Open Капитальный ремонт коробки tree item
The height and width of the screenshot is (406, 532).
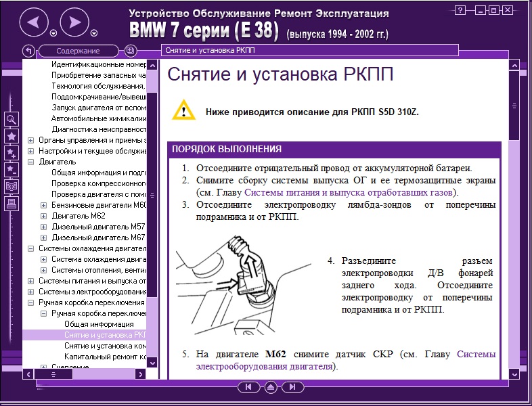pos(105,357)
